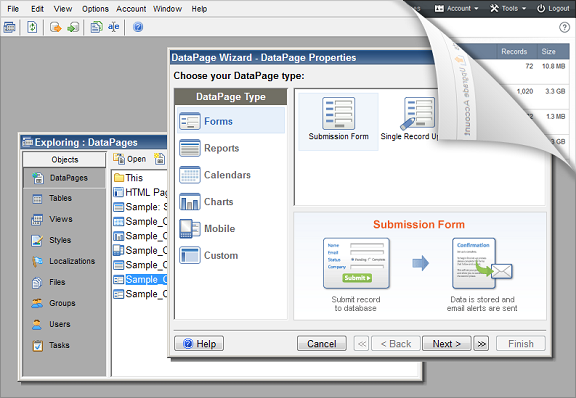Jump to last step with double-arrow button
576x398 pixels.
pos(481,344)
